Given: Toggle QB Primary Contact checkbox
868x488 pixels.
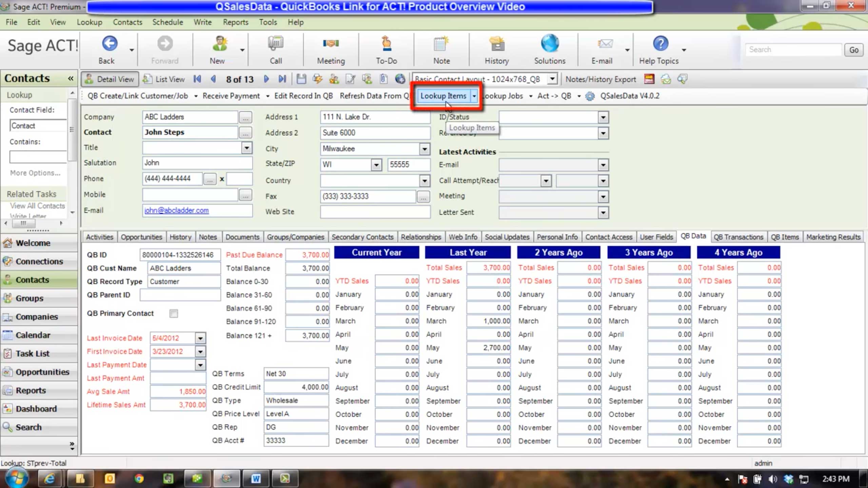Looking at the screenshot, I should [174, 313].
